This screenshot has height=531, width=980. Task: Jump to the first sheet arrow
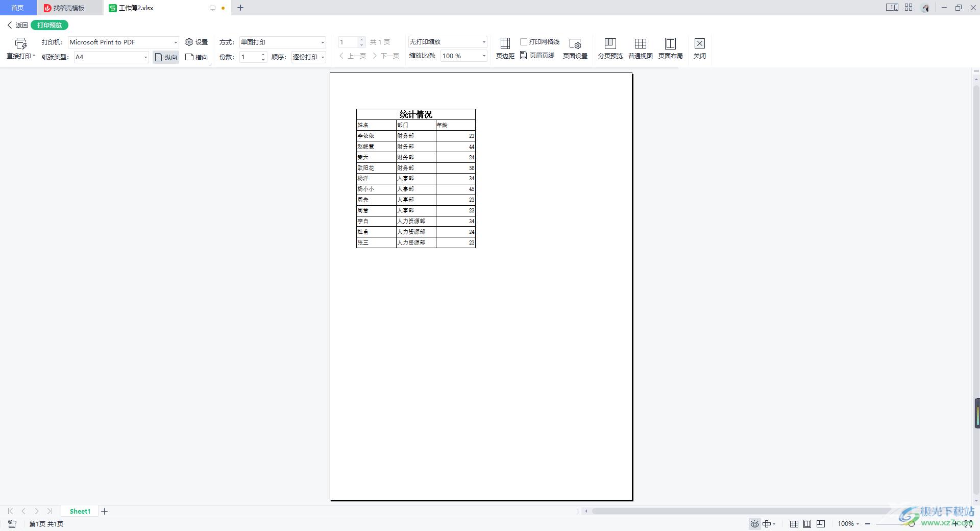(x=10, y=511)
